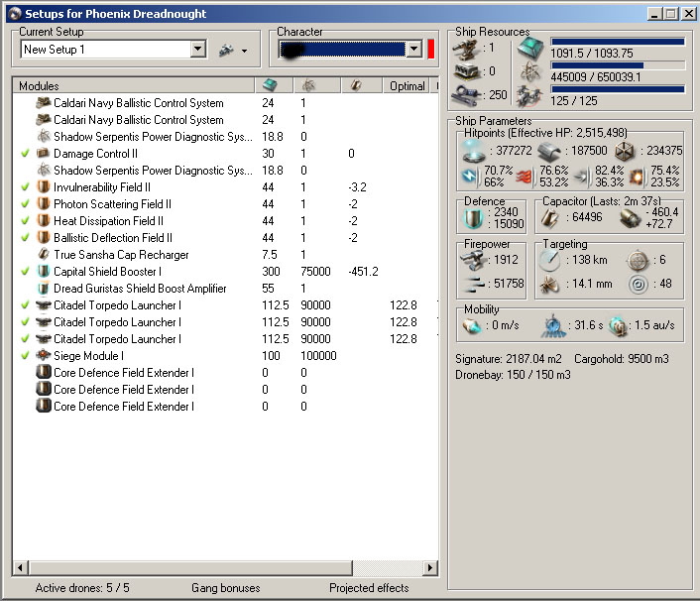Toggle checkmark for the last Citadel Torpedo Launcher I
700x601 pixels.
(26, 339)
